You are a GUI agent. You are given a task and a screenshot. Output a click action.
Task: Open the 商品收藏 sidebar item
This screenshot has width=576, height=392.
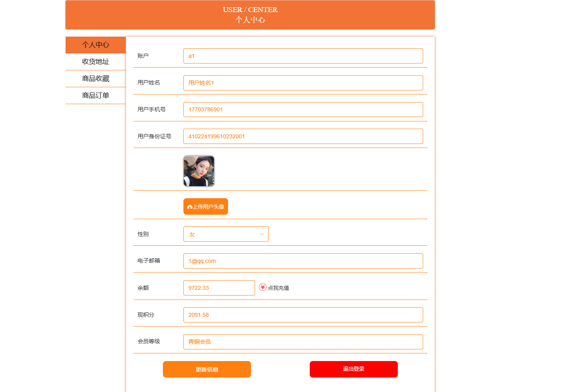(x=96, y=78)
